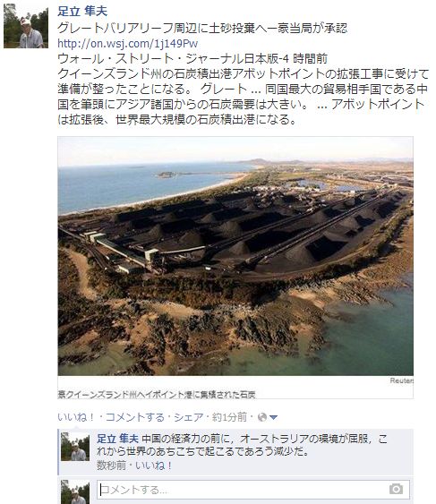
Task: Share the post with シェア
Action: 188,417
